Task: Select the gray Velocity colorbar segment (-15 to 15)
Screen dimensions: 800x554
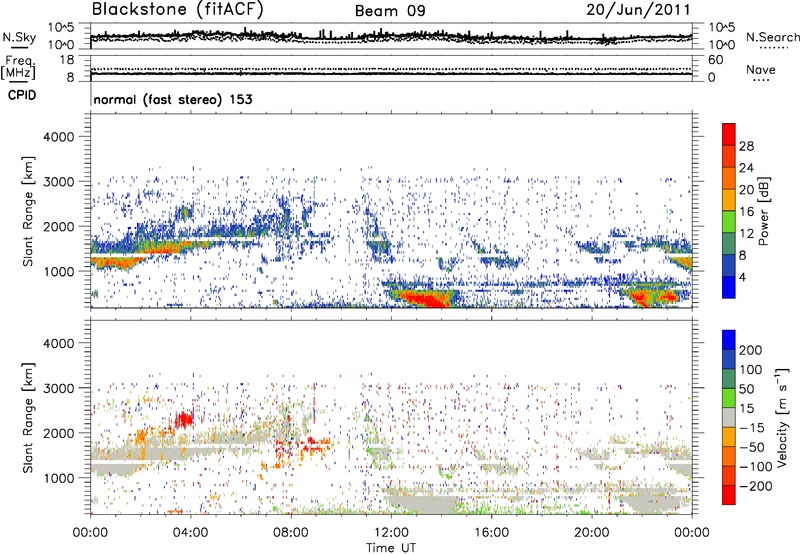Action: pyautogui.click(x=729, y=417)
